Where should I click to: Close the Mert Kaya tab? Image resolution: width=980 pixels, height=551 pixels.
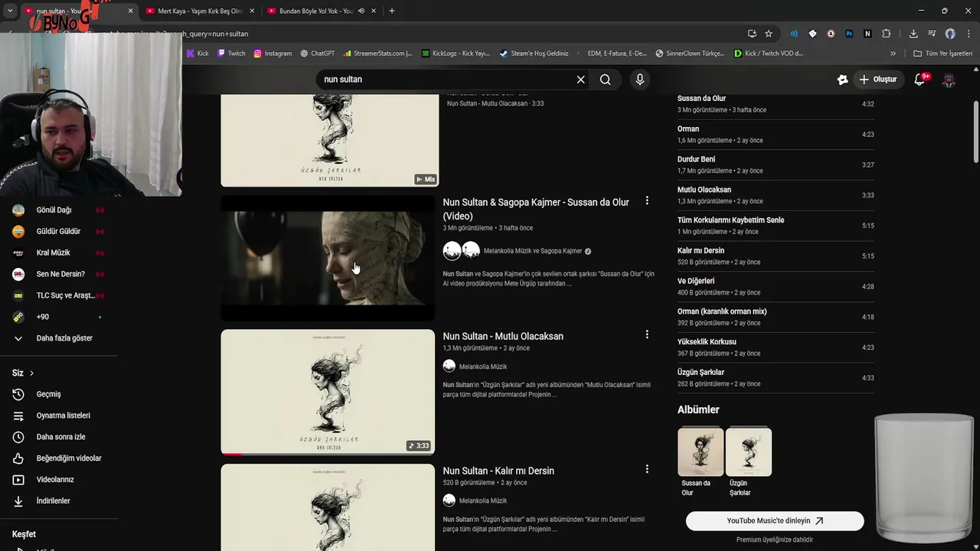pyautogui.click(x=253, y=11)
